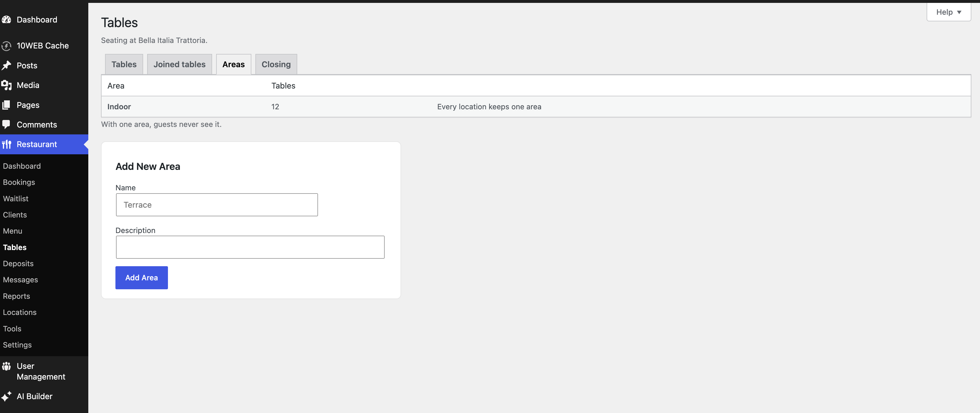Viewport: 980px width, 413px height.
Task: Click the Pages icon in sidebar
Action: [x=6, y=105]
